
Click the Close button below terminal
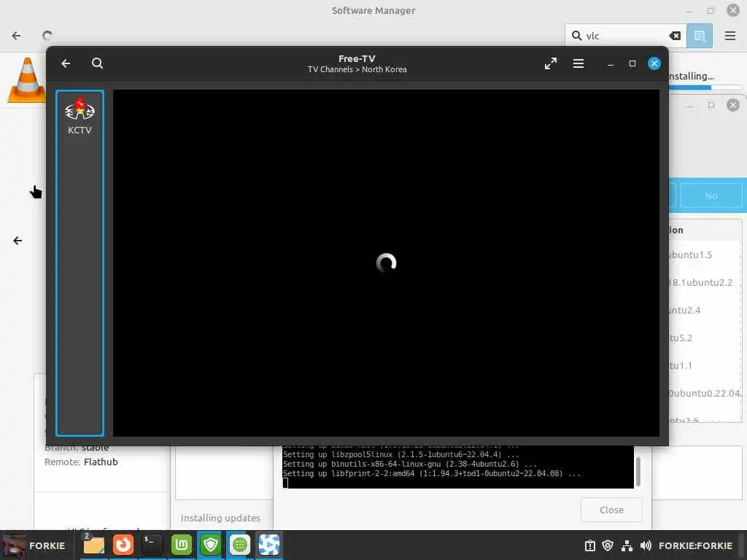coord(611,510)
